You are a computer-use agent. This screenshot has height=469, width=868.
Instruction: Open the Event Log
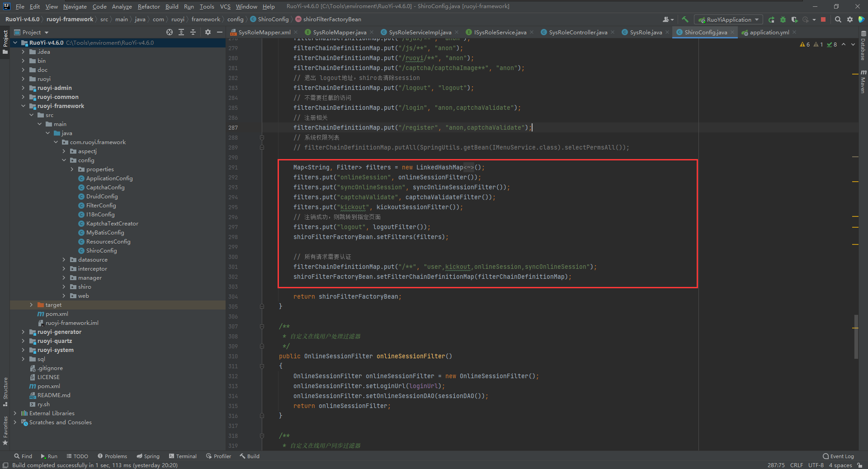tap(838, 456)
